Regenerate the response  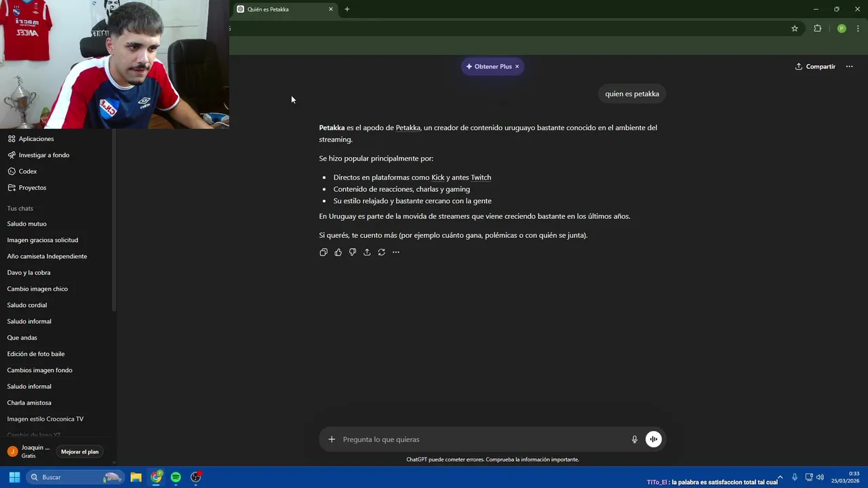382,252
